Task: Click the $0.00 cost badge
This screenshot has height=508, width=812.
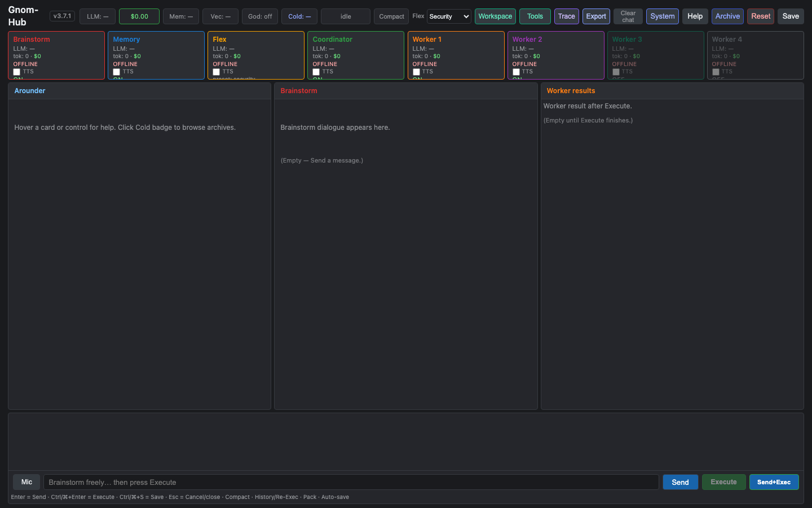Action: (x=139, y=16)
